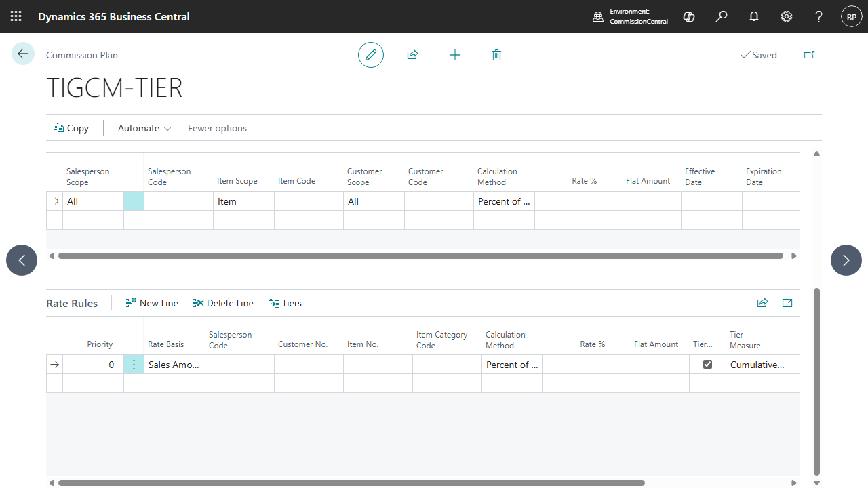
Task: Click the Dynamics 365 Business Central title
Action: coord(114,16)
